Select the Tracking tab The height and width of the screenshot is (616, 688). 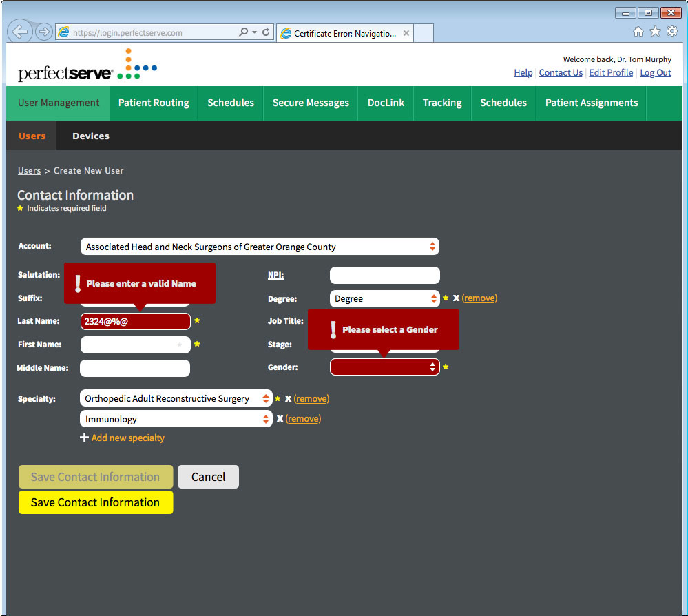(442, 103)
